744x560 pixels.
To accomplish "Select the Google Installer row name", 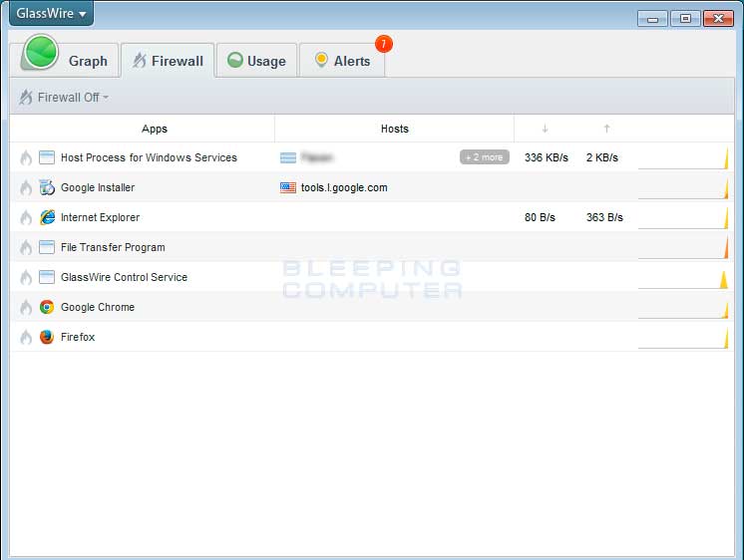I will [x=98, y=187].
